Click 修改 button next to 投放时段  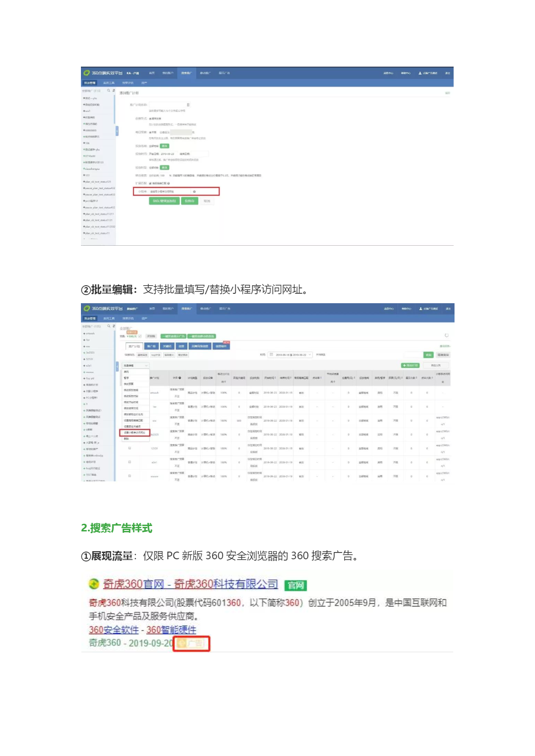pos(165,168)
